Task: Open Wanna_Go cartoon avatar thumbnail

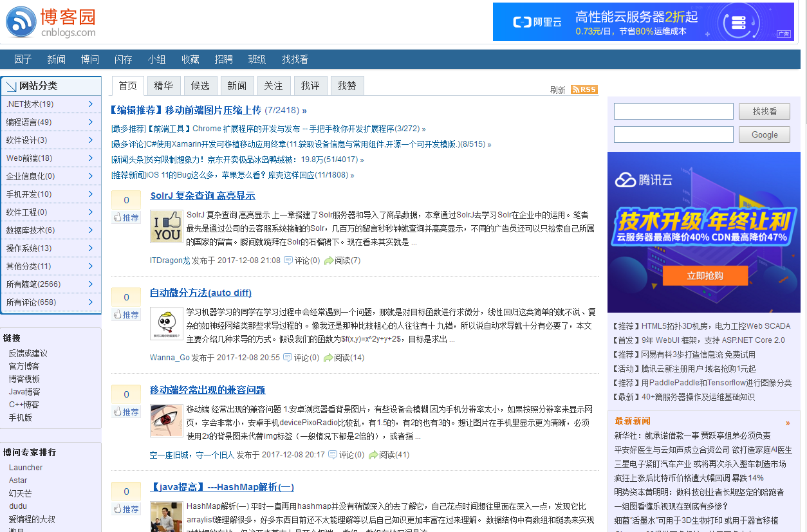Action: tap(167, 324)
